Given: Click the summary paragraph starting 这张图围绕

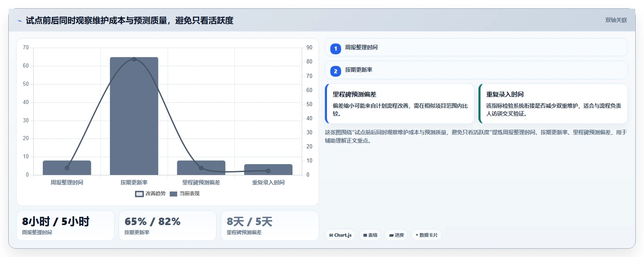Looking at the screenshot, I should tap(476, 136).
